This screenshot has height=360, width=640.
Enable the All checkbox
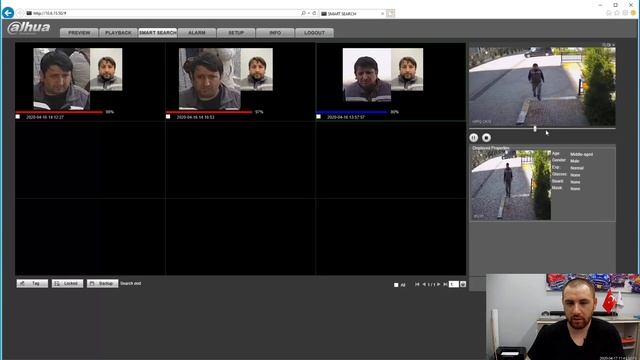(x=396, y=285)
